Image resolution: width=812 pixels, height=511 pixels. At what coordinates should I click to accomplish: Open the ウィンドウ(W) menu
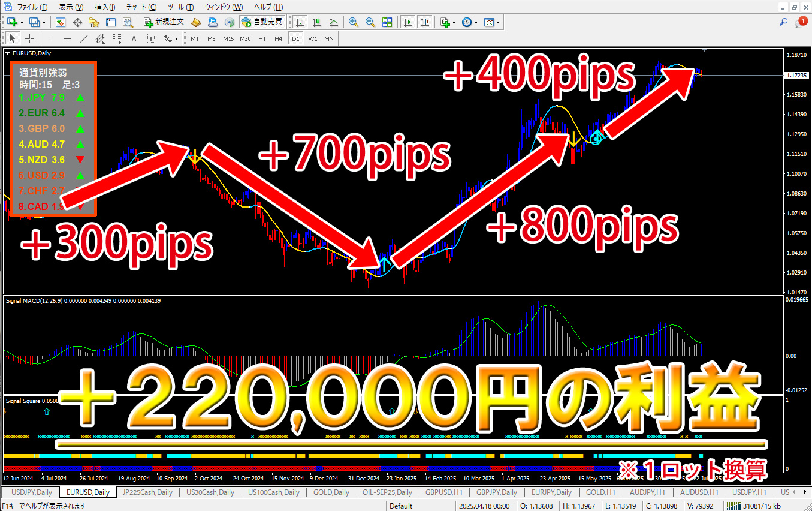click(224, 7)
